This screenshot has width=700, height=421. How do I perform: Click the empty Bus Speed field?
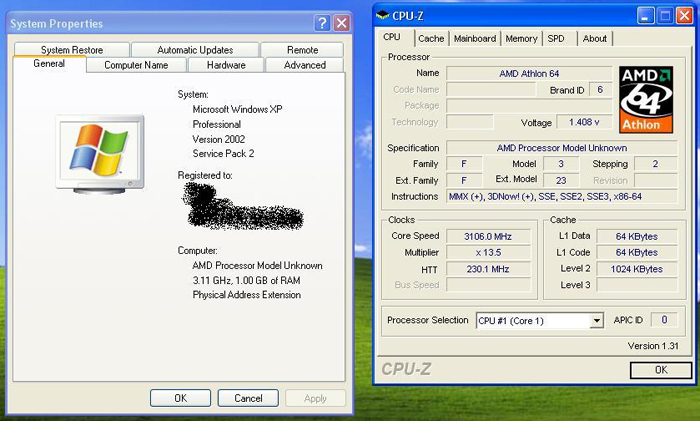[488, 285]
